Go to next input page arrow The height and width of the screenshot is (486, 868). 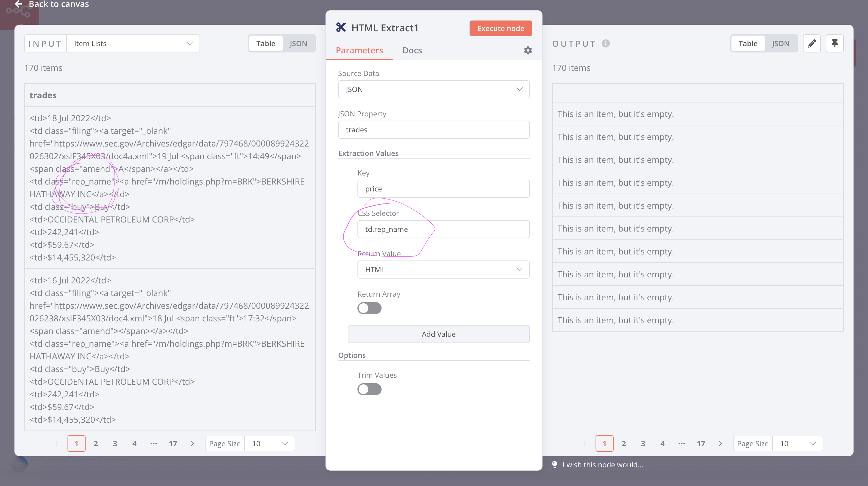[192, 443]
